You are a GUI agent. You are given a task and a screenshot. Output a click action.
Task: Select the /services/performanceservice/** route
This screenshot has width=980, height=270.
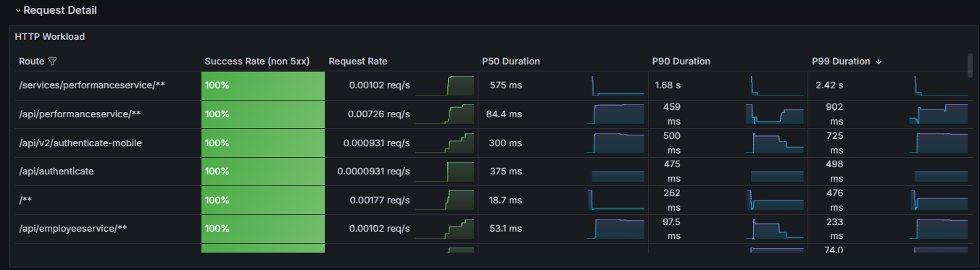92,85
